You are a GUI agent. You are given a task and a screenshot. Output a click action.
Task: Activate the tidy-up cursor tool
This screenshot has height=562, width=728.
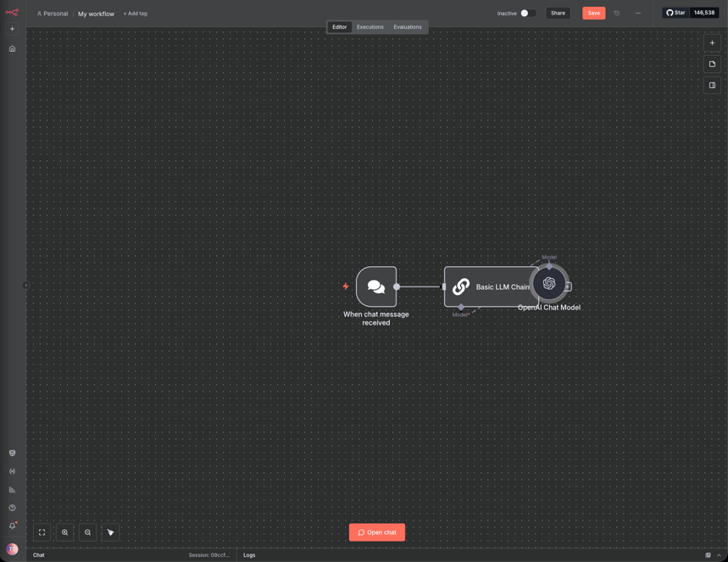pos(110,531)
